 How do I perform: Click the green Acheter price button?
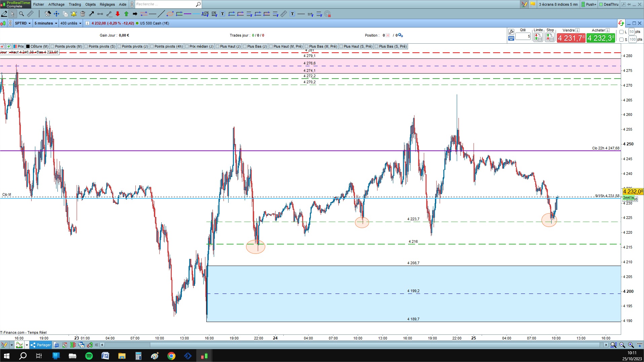coord(601,38)
